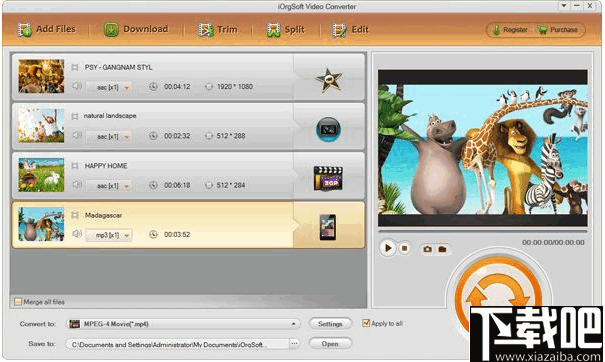
Task: Click the Save to path field
Action: click(177, 344)
